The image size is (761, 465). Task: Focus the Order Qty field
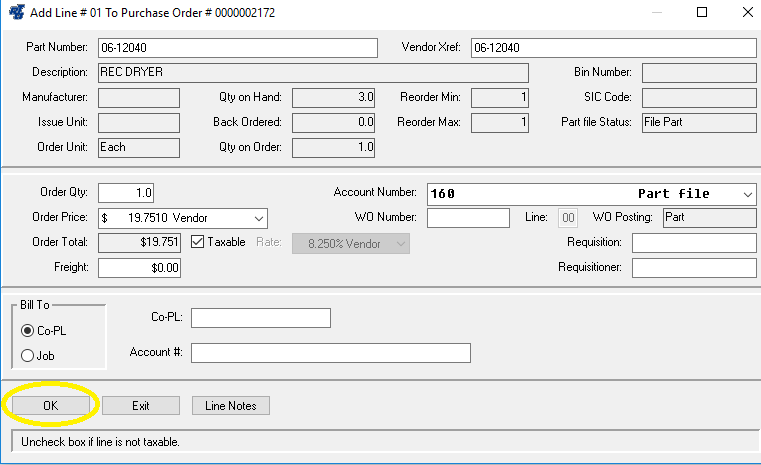(x=126, y=193)
